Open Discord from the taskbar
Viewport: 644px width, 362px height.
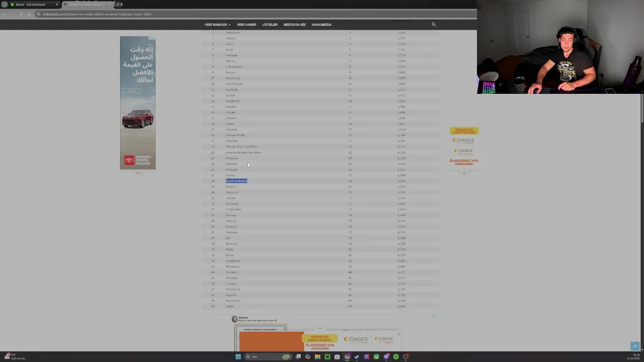[x=386, y=356]
